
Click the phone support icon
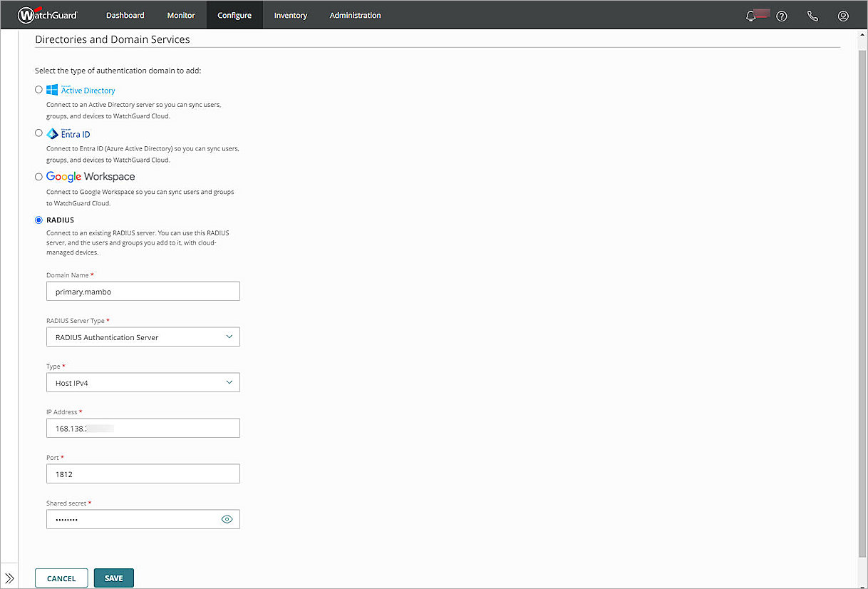point(812,16)
